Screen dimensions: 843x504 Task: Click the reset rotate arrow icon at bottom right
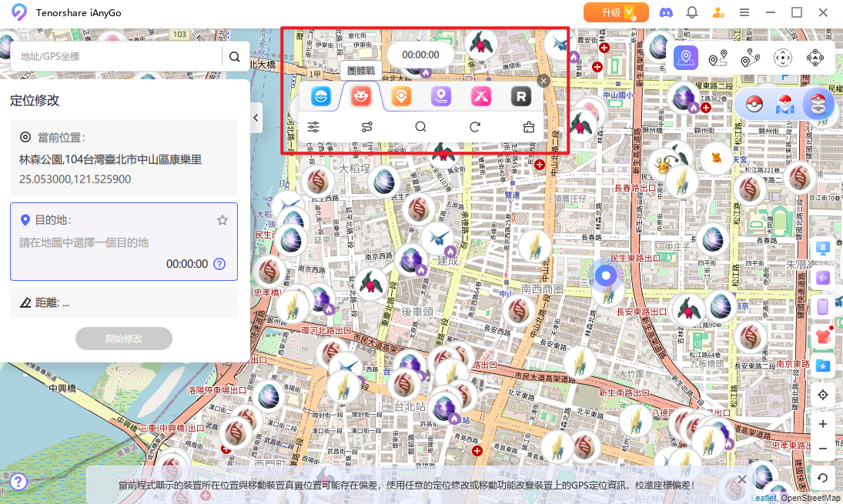point(822,478)
